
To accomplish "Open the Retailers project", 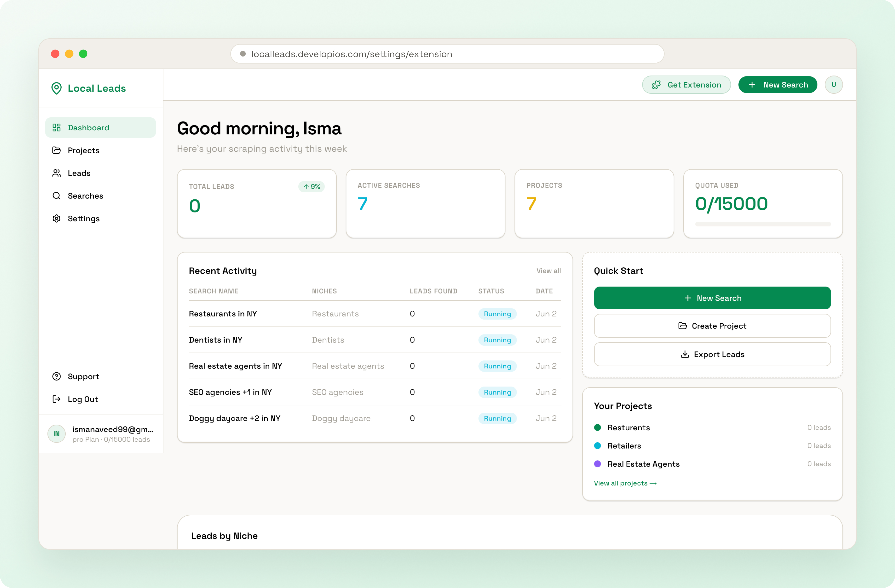I will click(712, 445).
